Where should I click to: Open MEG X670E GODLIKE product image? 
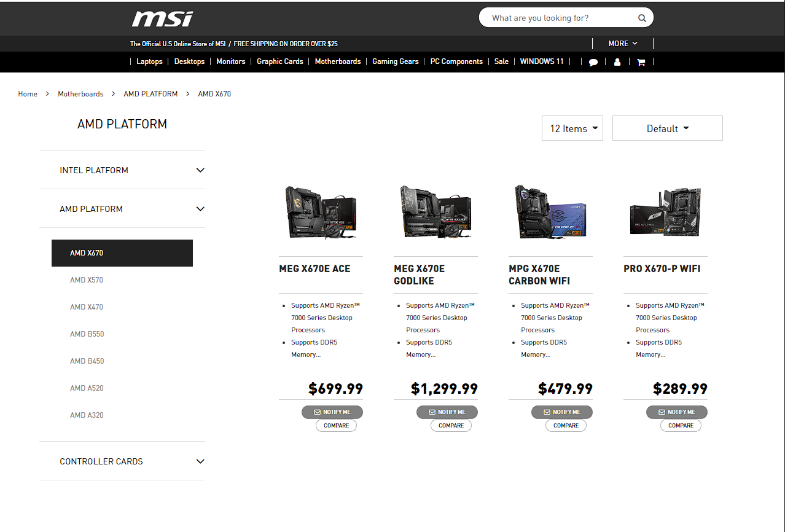coord(435,212)
